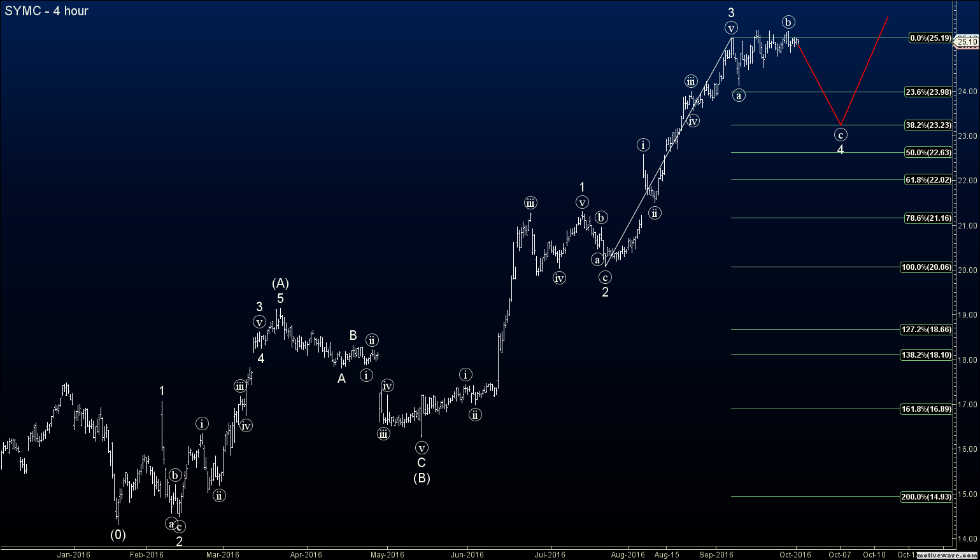Screen dimensions: 980x560
Task: Select Oct-10 on the time axis
Action: click(x=874, y=554)
